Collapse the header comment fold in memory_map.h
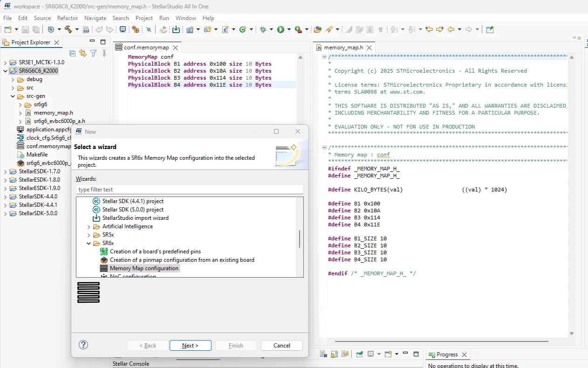The width and height of the screenshot is (588, 368). [x=324, y=57]
